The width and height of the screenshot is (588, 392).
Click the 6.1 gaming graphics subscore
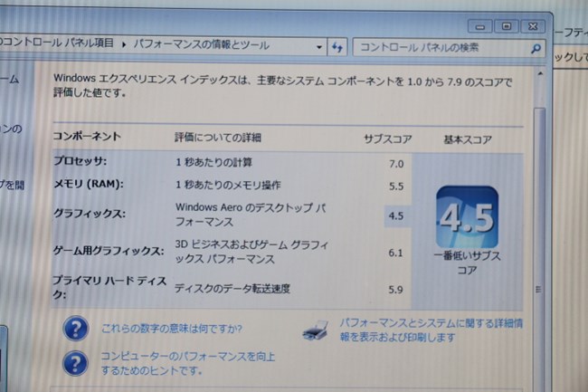click(x=395, y=253)
